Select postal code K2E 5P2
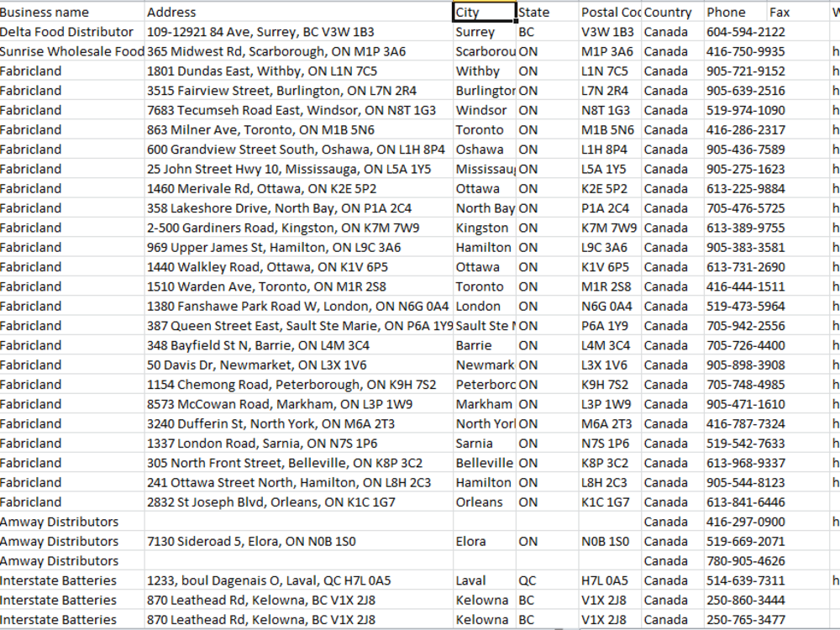 610,188
